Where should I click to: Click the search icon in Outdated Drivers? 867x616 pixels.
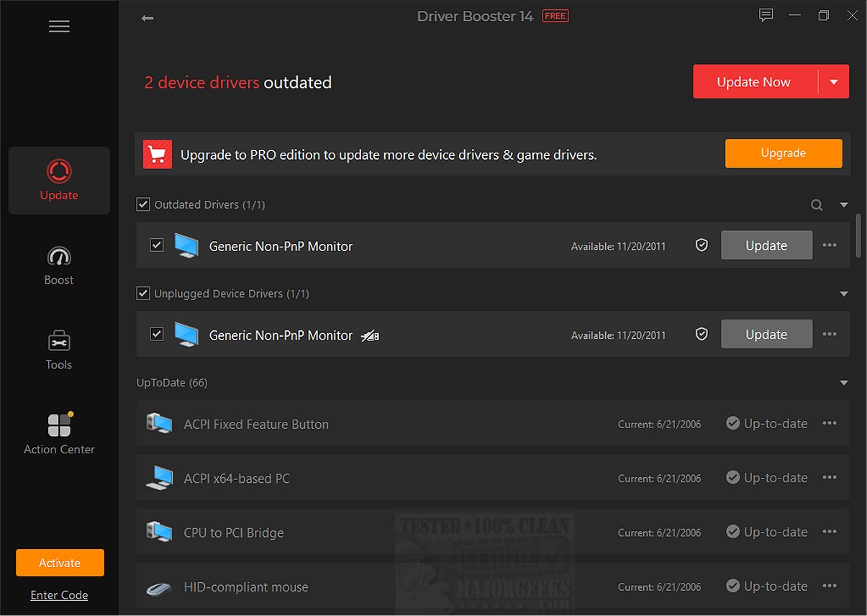point(817,205)
